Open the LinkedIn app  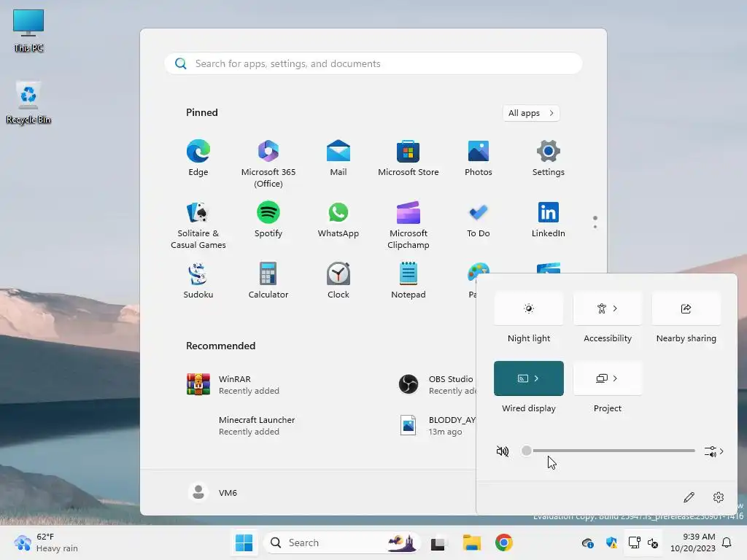click(x=549, y=219)
